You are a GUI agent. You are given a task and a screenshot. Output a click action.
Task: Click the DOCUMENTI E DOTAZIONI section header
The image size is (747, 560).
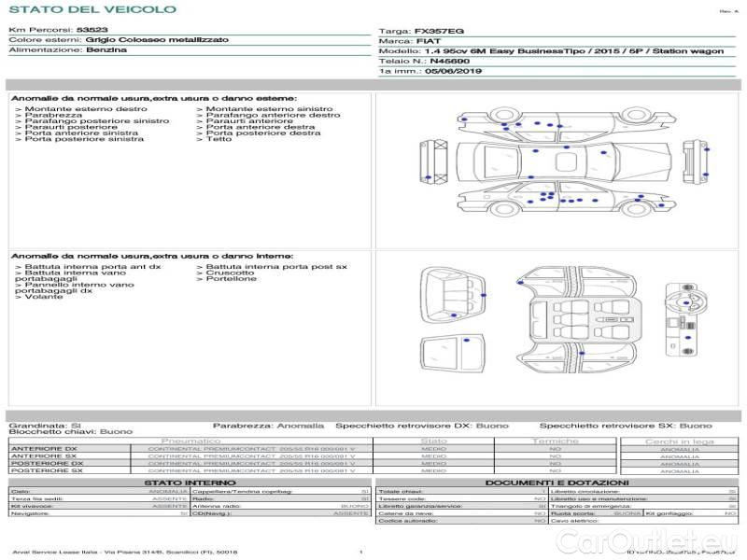pos(557,483)
